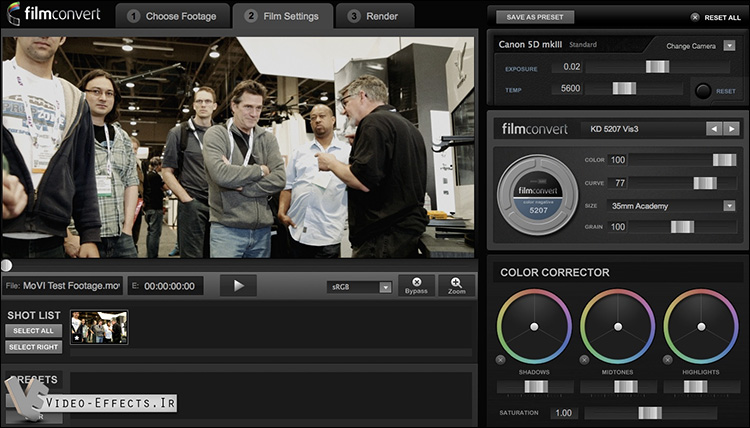The image size is (750, 428).
Task: Adjust the Temp slider handle
Action: pos(624,88)
